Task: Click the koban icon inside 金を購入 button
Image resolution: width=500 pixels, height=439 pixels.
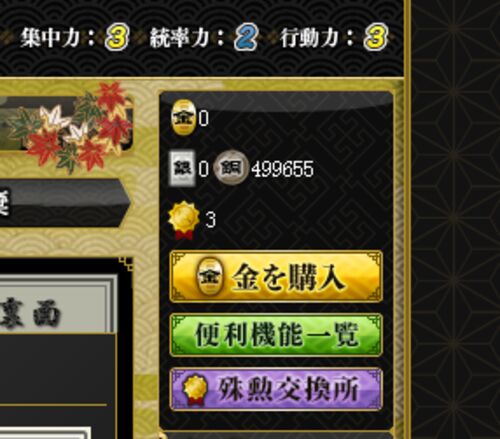Action: click(211, 276)
